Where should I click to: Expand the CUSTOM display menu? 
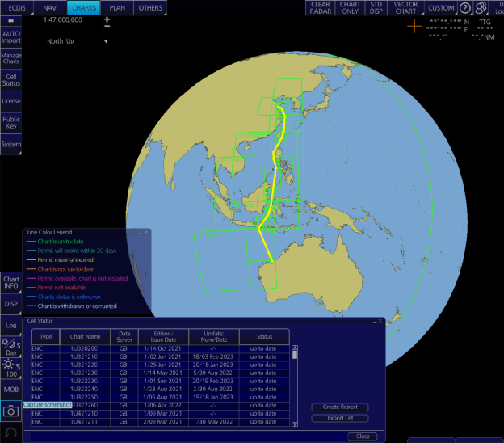441,8
